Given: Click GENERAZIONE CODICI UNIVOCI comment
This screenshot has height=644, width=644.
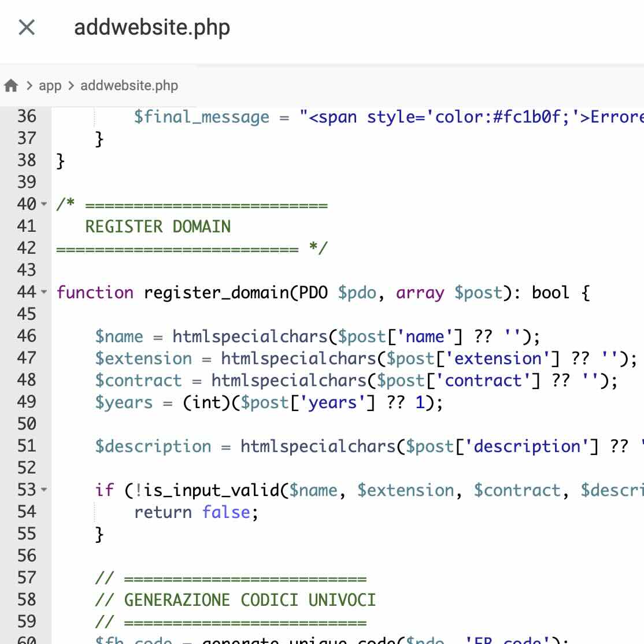Looking at the screenshot, I should coord(250,600).
